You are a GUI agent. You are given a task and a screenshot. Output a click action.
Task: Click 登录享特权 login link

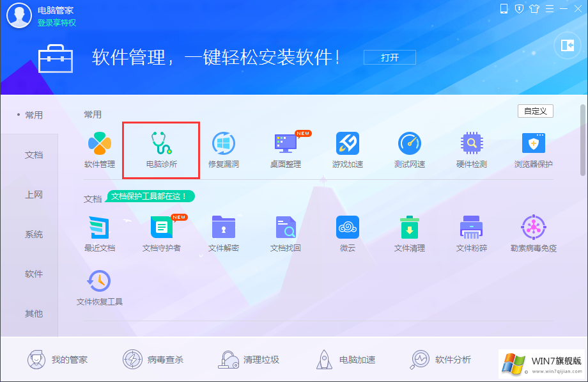tap(57, 23)
